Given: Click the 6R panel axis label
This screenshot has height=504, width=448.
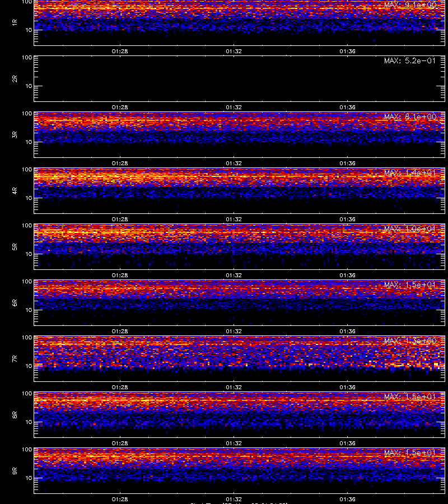Looking at the screenshot, I should click(15, 303).
